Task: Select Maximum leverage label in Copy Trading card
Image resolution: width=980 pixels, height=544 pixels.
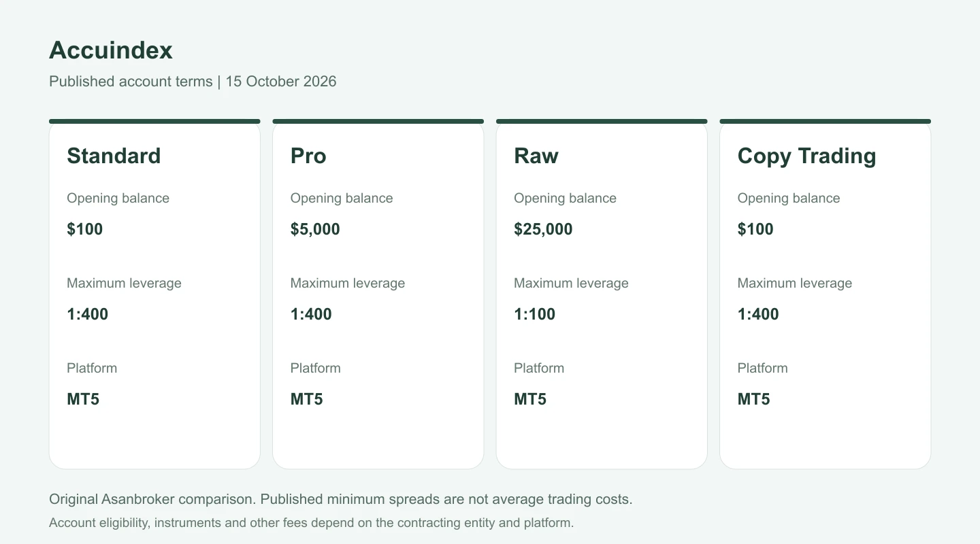Action: click(795, 284)
